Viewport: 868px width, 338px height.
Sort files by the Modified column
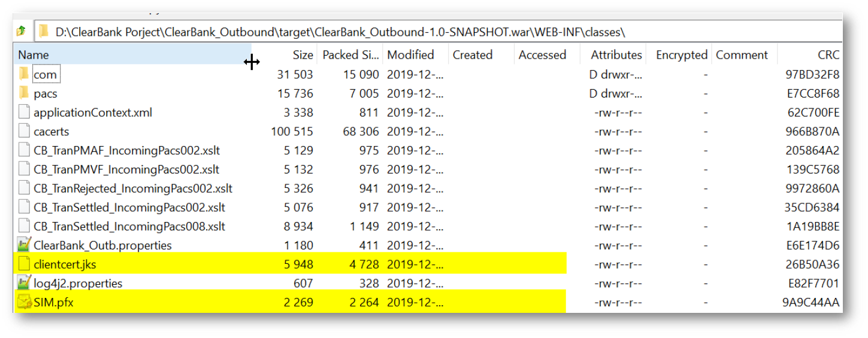click(x=410, y=55)
